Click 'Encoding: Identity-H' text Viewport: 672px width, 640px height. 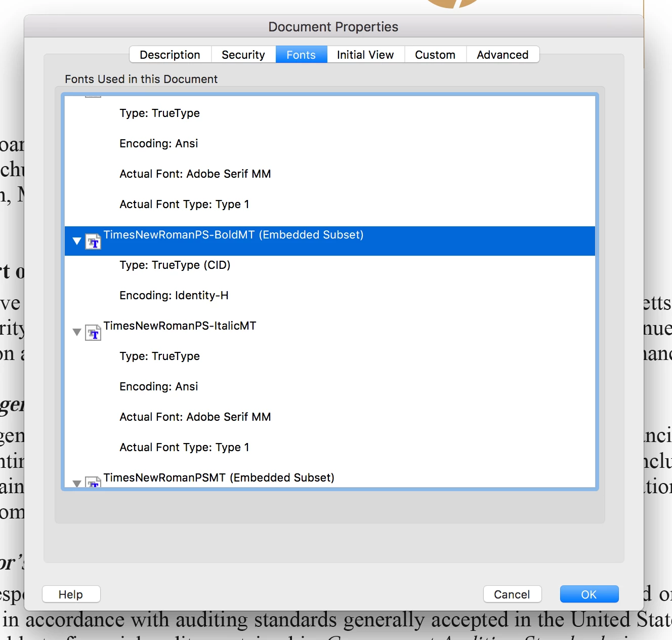(174, 295)
